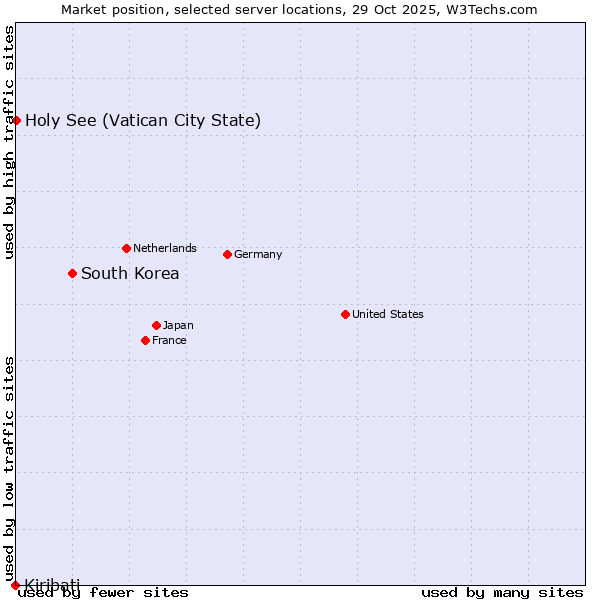Select the United States text label
This screenshot has height=600, width=600.
click(388, 314)
